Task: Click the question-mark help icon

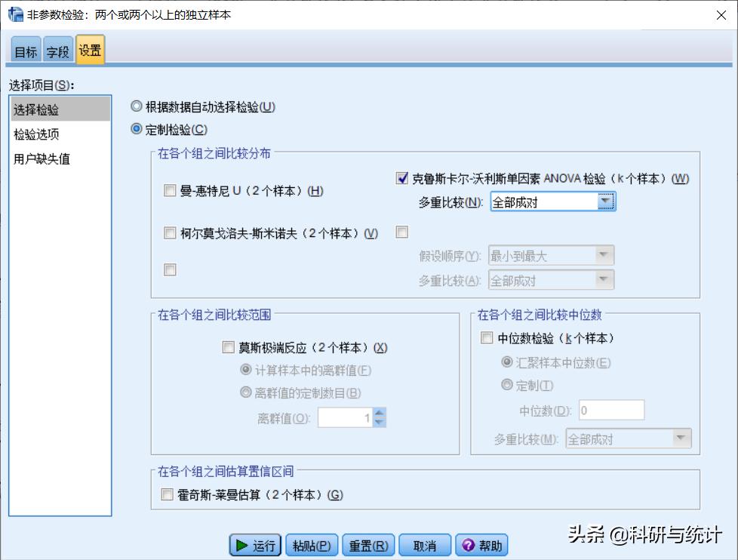Action: pos(468,545)
